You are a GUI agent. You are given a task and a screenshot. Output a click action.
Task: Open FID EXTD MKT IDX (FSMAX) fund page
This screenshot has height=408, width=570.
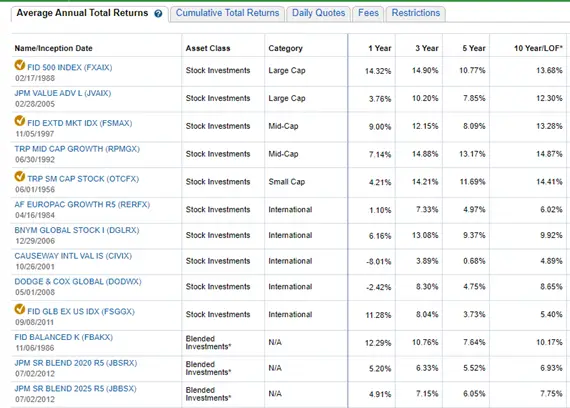click(x=80, y=123)
